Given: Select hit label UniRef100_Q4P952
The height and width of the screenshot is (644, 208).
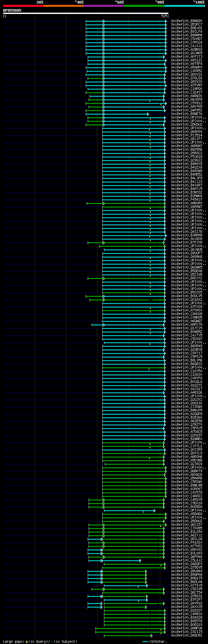Looking at the screenshot, I should point(187,110).
